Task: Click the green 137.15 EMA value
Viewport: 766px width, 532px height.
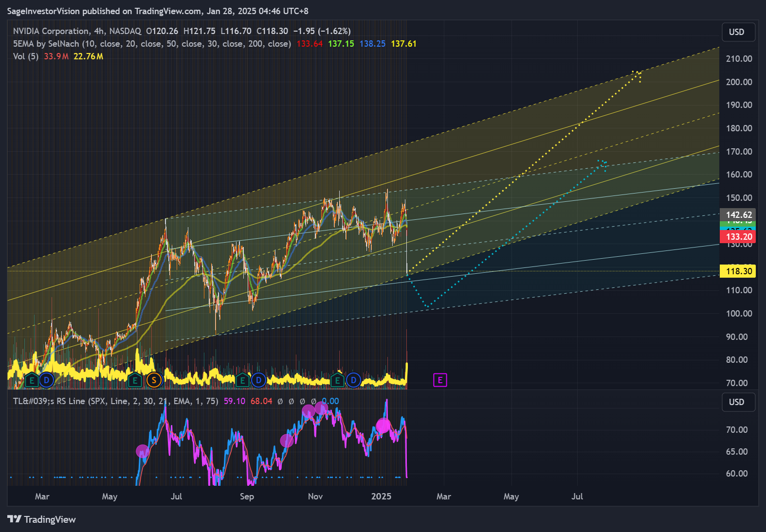Action: click(341, 44)
